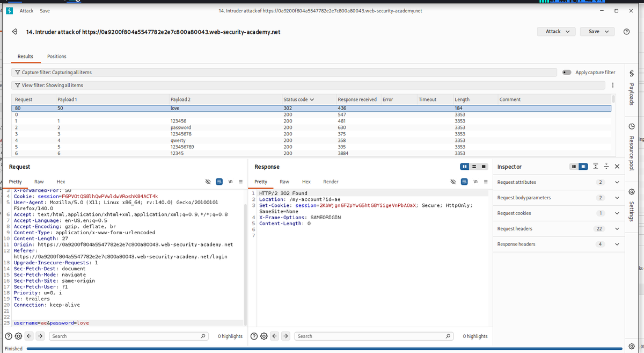644x353 pixels.
Task: Click the Response search field
Action: point(374,336)
